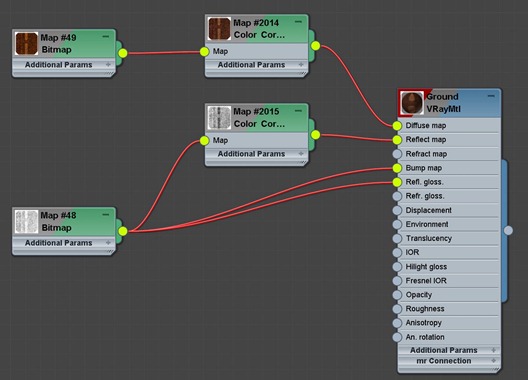The image size is (528, 380).
Task: Click the output socket of Map #2015
Action: pyautogui.click(x=316, y=135)
